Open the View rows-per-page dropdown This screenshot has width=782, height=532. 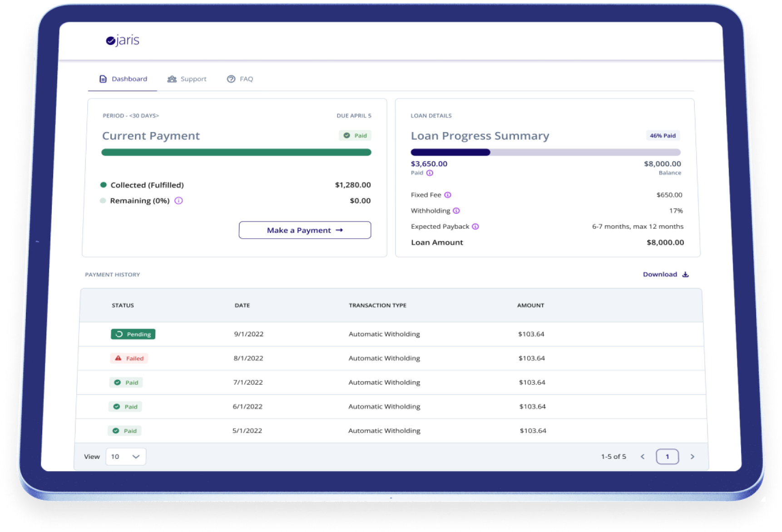125,456
